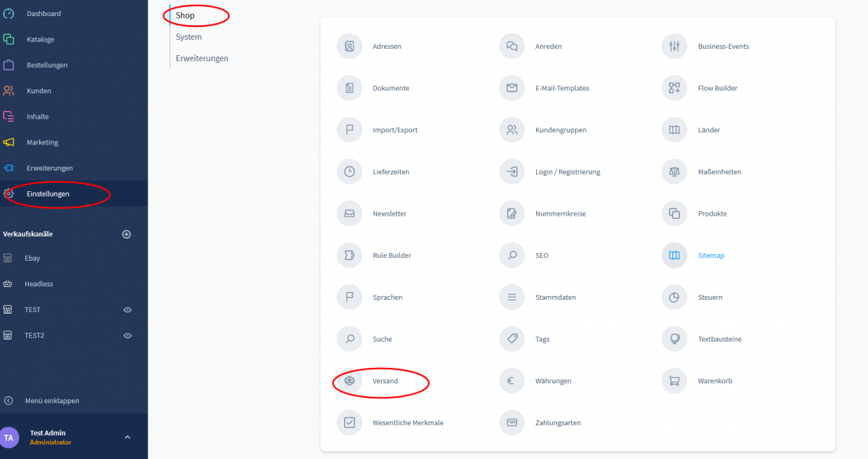Open the Steuern pie chart icon
This screenshot has width=868, height=459.
(x=674, y=297)
